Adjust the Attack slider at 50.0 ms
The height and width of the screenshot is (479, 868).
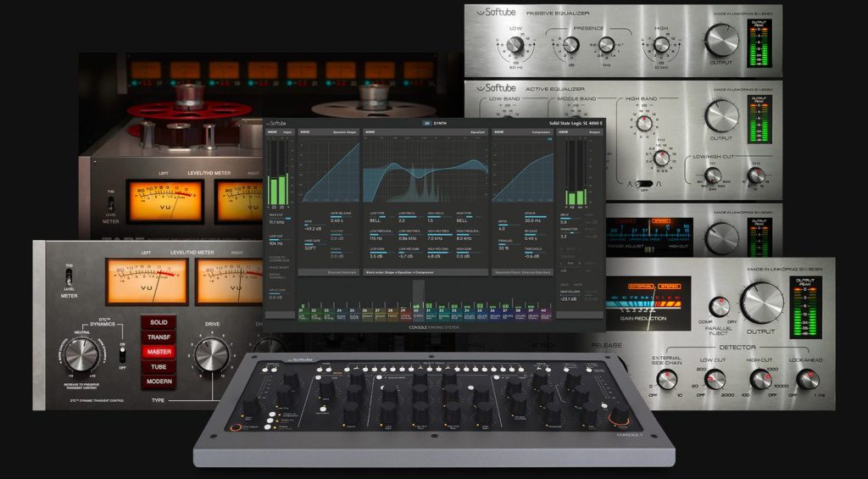(x=536, y=216)
